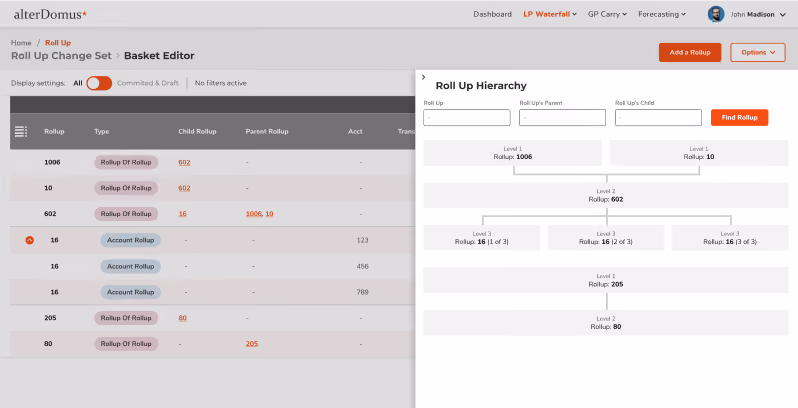Select hierarchy node Rollup 16 (3 of 3)
Viewport: 798px width, 408px height.
coord(730,238)
